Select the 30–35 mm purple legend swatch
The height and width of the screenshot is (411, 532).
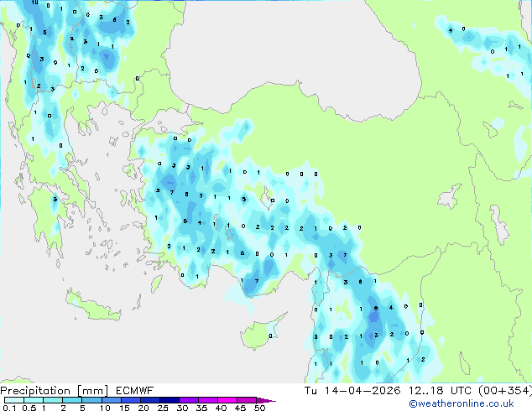coord(188,400)
